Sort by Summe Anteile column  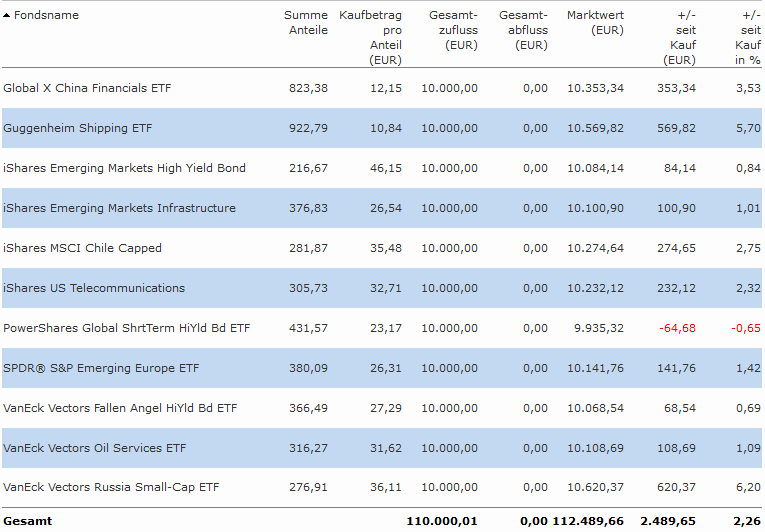point(305,23)
